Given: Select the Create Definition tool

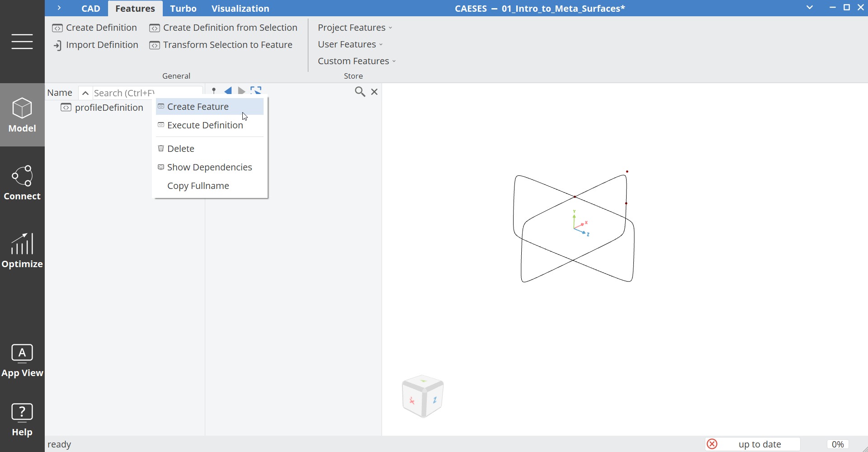Looking at the screenshot, I should (x=94, y=28).
